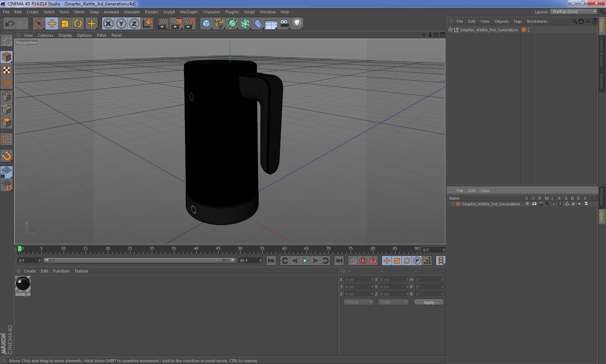This screenshot has width=606, height=364.
Task: Enable the Axis mode tool
Action: click(7, 139)
